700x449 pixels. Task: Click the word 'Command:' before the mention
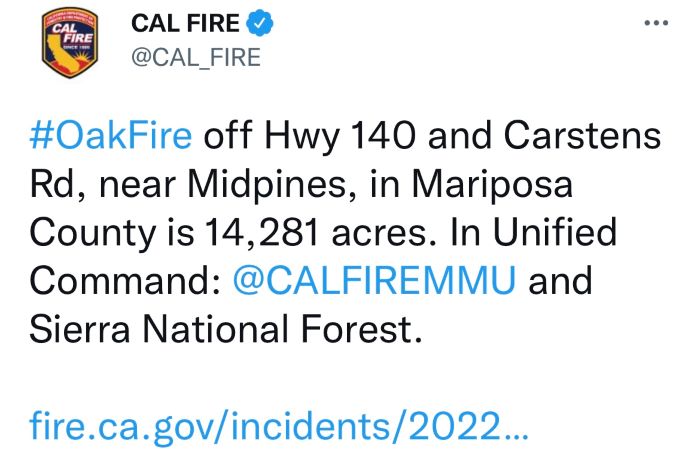pos(125,280)
